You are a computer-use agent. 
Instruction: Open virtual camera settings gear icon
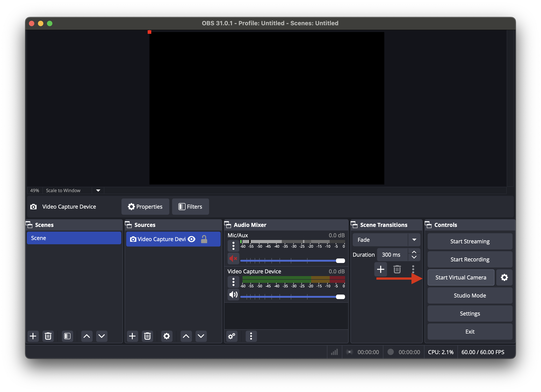point(504,277)
